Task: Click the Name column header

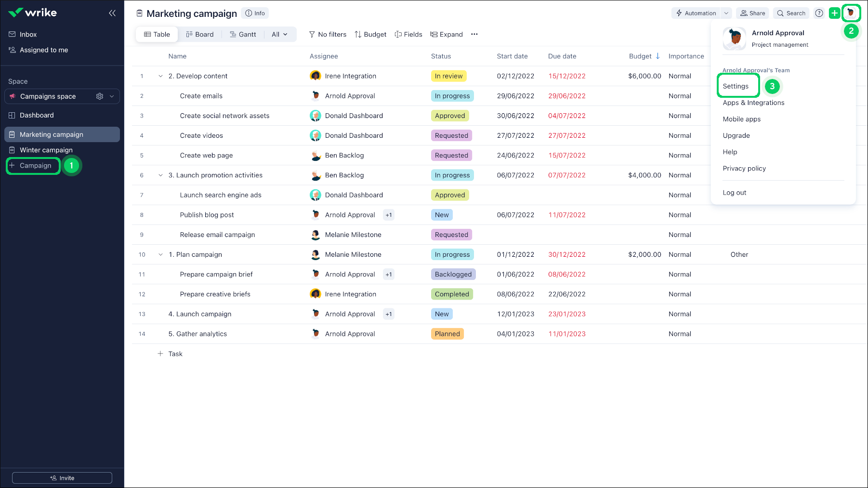Action: point(177,56)
